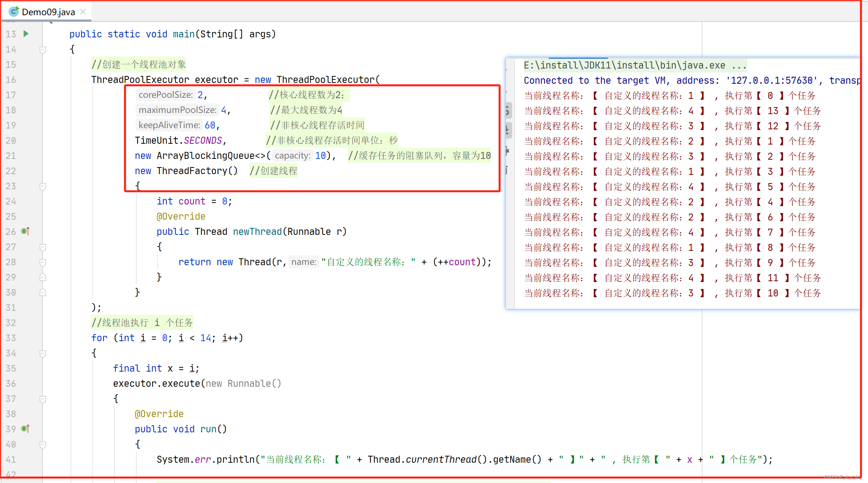The width and height of the screenshot is (868, 483).
Task: Collapse the newThread method fold on line 27
Action: (x=43, y=247)
